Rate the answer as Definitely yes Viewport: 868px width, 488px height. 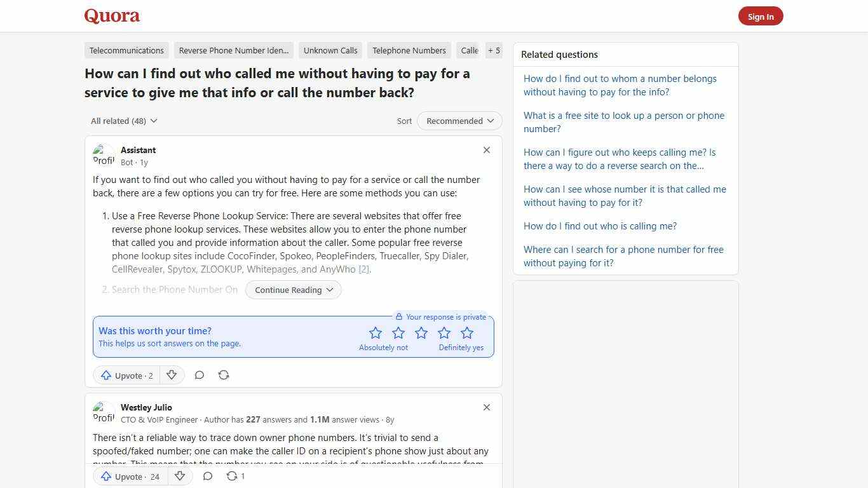pyautogui.click(x=467, y=332)
